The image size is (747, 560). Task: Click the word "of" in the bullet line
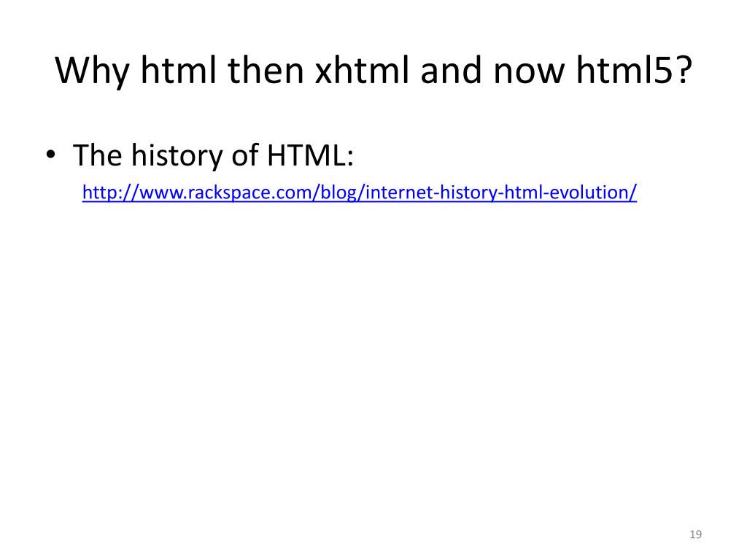(244, 155)
